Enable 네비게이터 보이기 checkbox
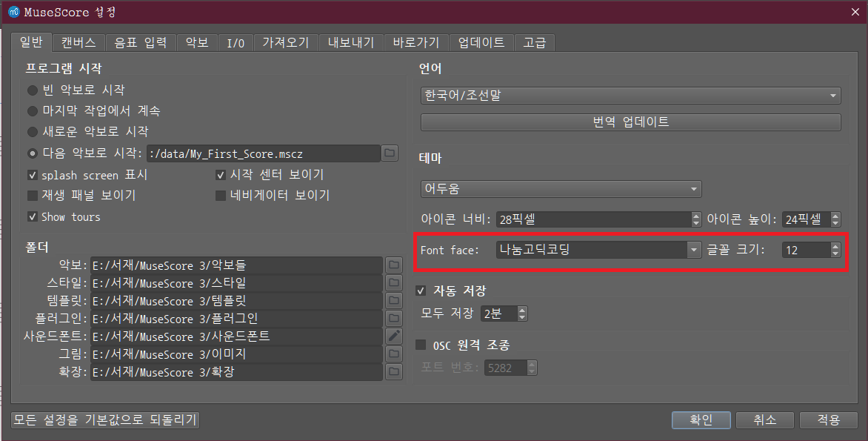This screenshot has width=868, height=441. pos(221,196)
